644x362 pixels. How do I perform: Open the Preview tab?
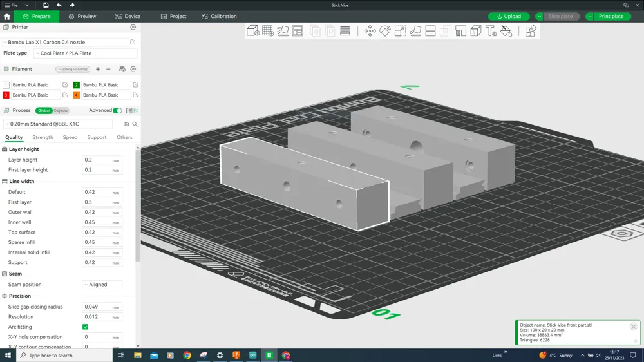82,17
